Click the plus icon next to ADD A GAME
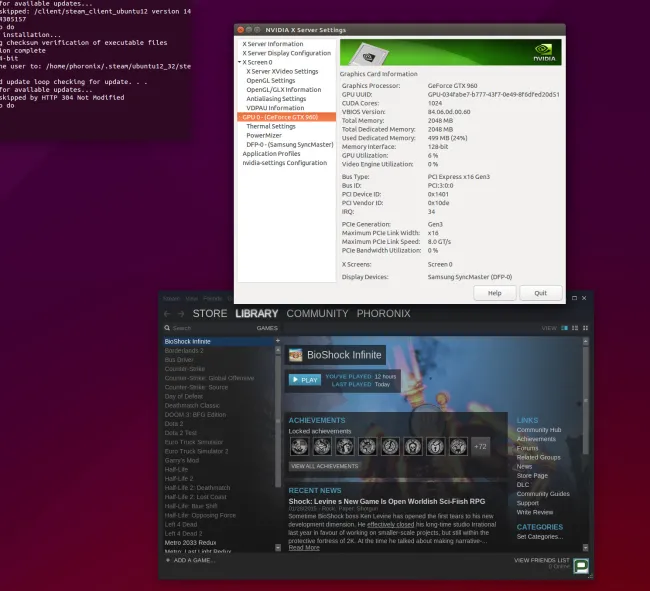650x591 pixels. point(168,560)
